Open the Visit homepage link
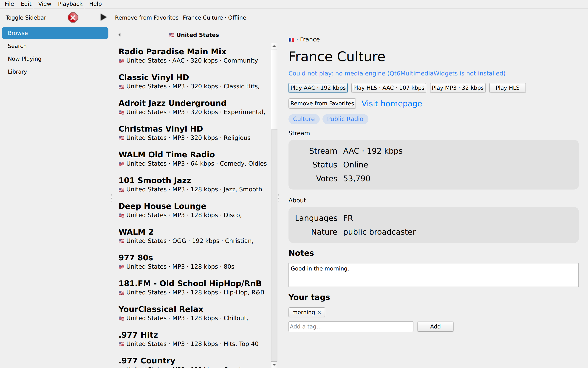This screenshot has height=368, width=588. click(x=392, y=103)
